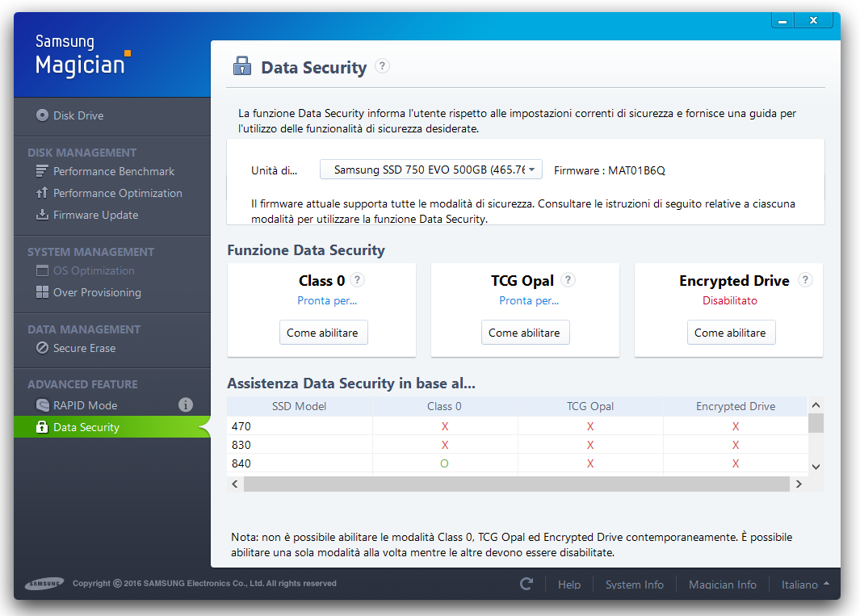Click the Class 0 column header
The width and height of the screenshot is (860, 616).
(445, 406)
